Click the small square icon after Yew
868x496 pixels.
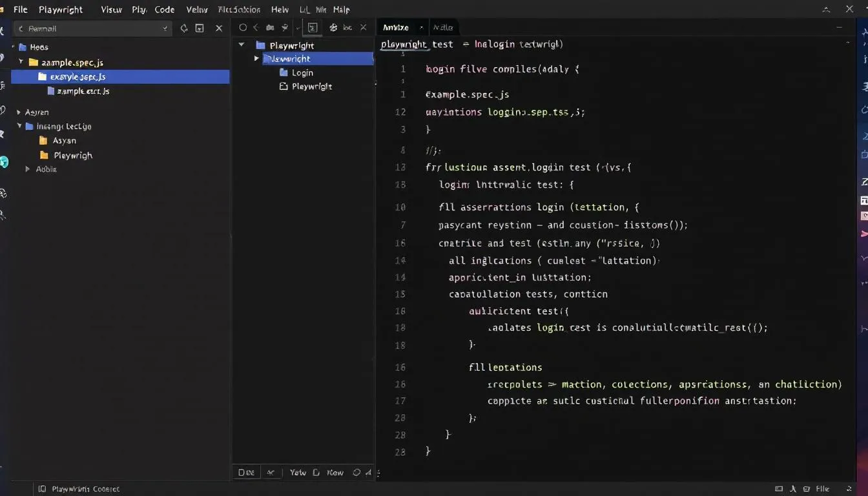coord(316,472)
